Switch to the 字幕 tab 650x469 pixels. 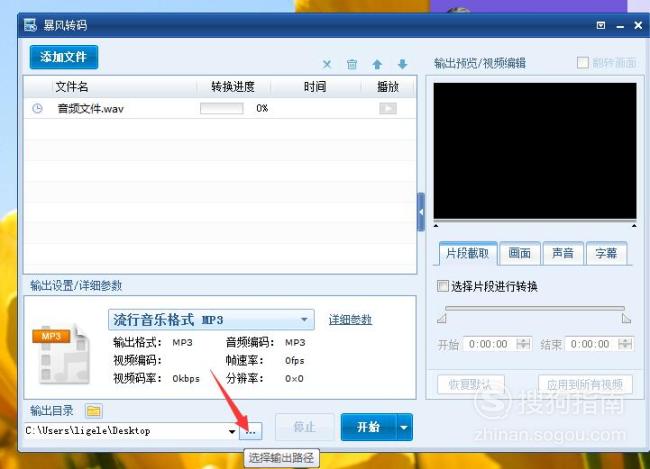click(x=606, y=253)
